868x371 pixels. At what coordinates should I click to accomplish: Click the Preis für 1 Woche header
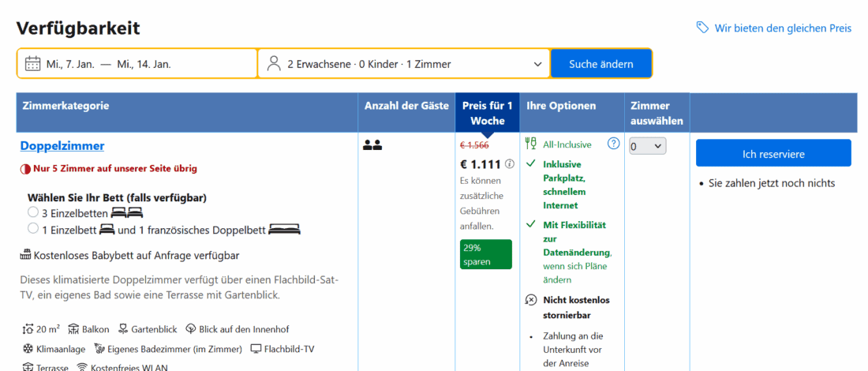tap(487, 113)
